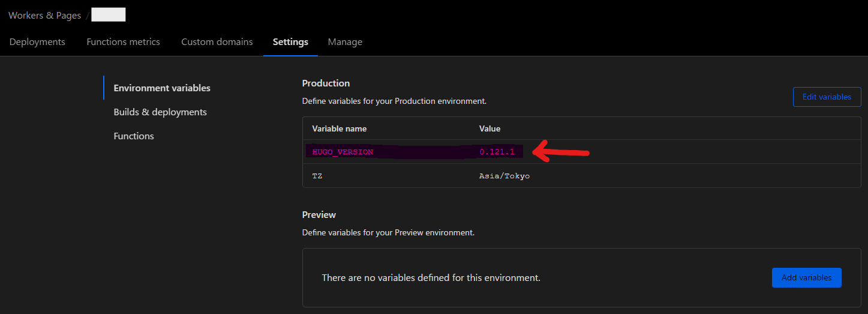Image resolution: width=868 pixels, height=314 pixels.
Task: Click the Preview section heading
Action: click(x=319, y=214)
